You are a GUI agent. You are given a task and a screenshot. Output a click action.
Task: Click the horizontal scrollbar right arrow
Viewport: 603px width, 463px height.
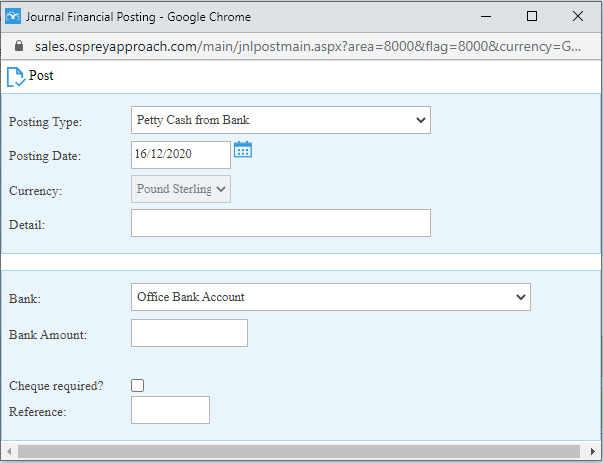[x=593, y=451]
